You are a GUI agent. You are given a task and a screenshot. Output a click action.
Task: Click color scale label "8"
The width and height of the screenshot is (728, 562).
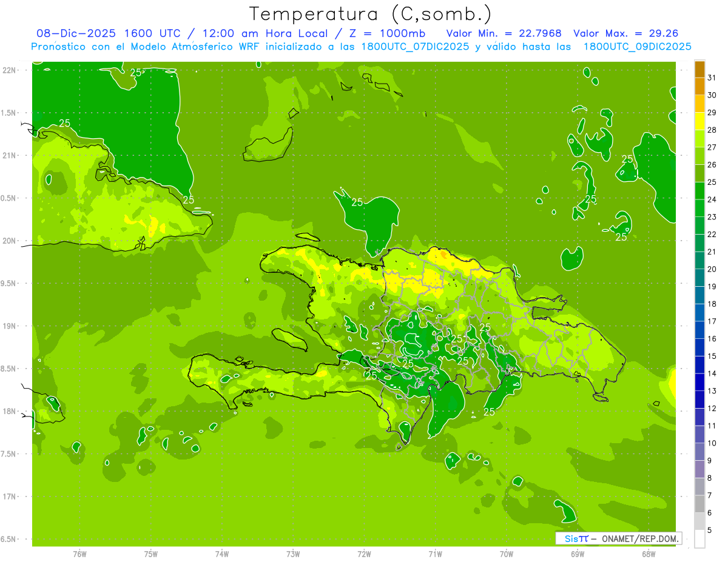coord(710,478)
